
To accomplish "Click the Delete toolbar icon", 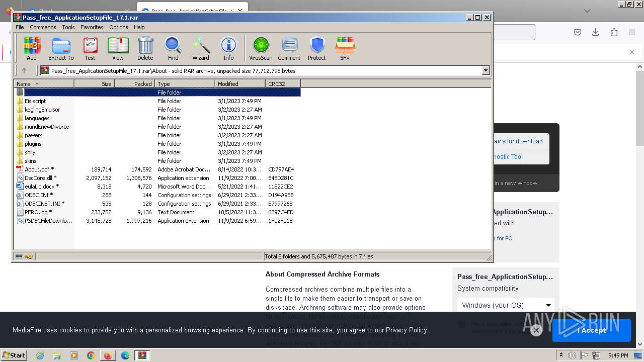I will pos(145,49).
